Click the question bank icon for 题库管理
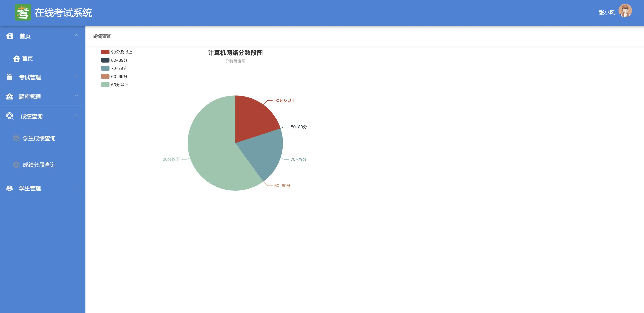The width and height of the screenshot is (644, 313). 10,97
